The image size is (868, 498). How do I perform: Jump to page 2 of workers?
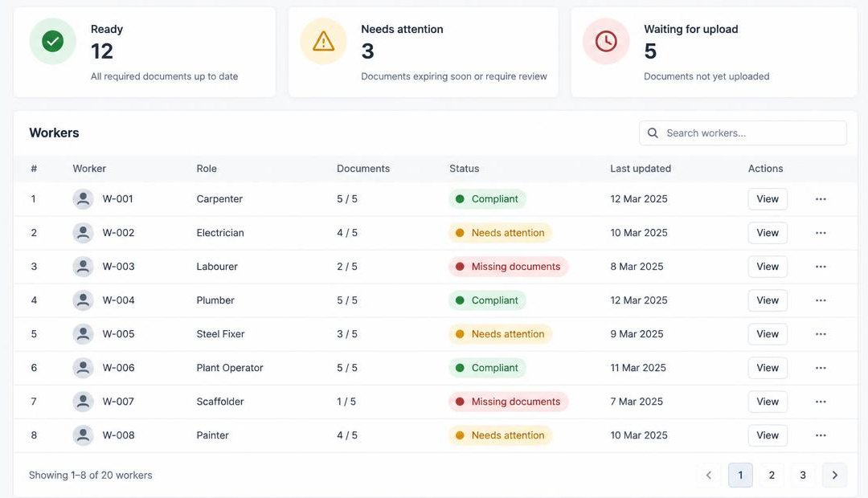pyautogui.click(x=772, y=476)
